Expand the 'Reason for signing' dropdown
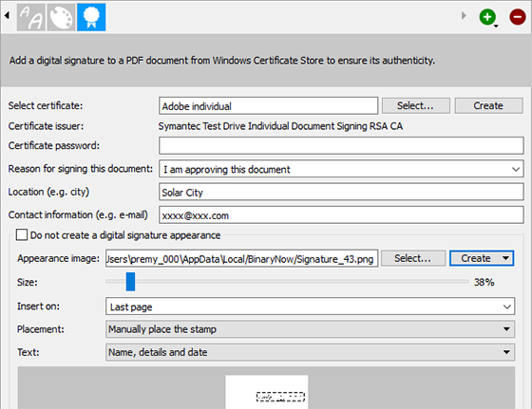 [x=516, y=169]
